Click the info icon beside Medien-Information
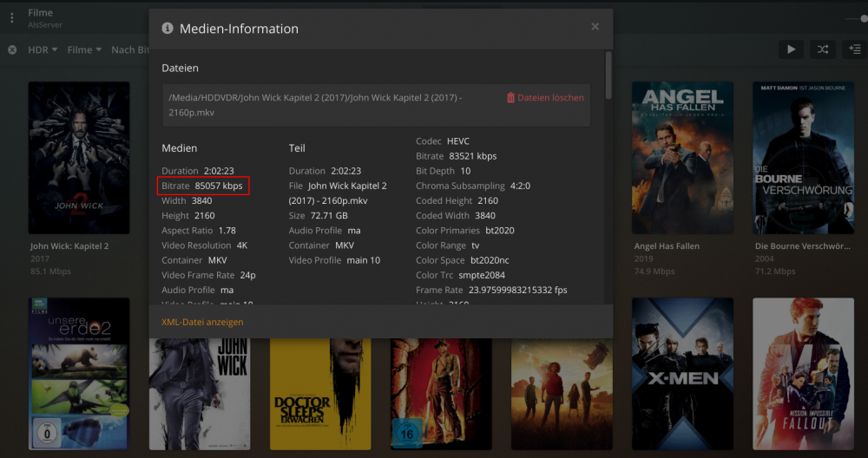The width and height of the screenshot is (868, 458). pyautogui.click(x=168, y=29)
